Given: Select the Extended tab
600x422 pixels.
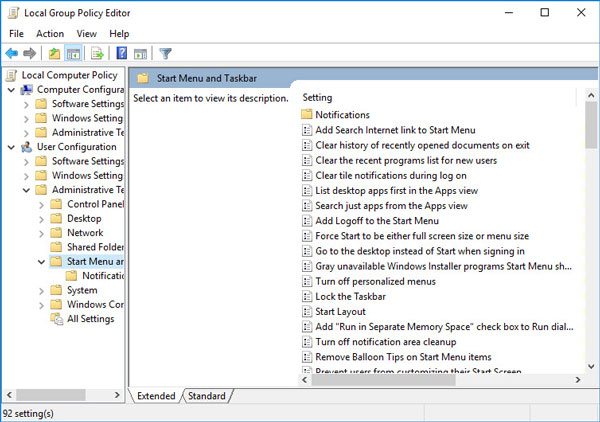Looking at the screenshot, I should 157,396.
